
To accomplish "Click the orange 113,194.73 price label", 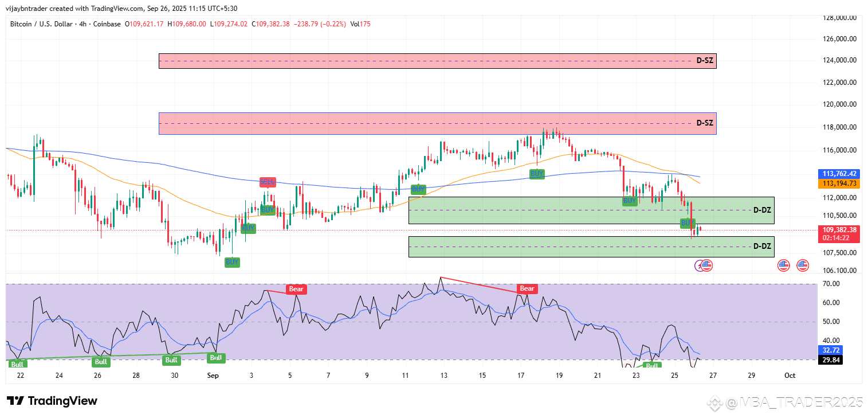I will (x=839, y=183).
